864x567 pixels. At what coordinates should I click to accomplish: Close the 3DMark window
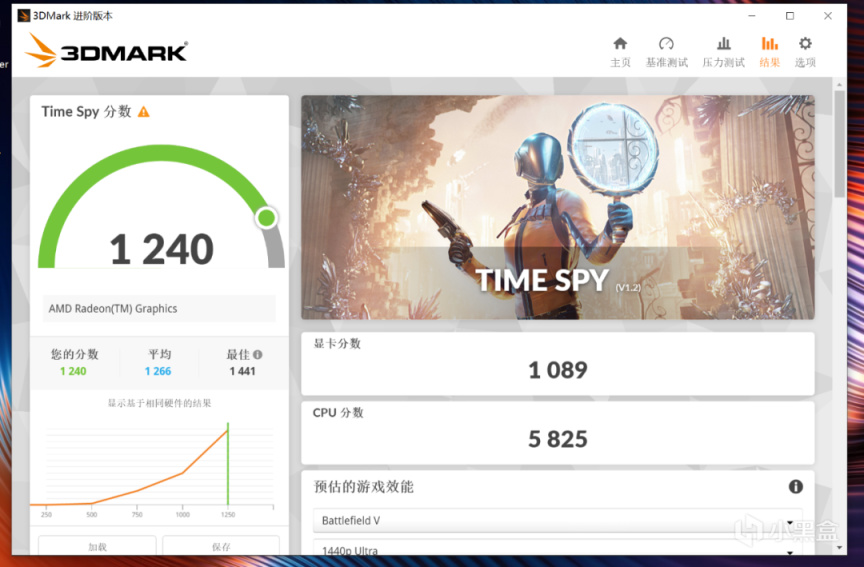coord(828,15)
